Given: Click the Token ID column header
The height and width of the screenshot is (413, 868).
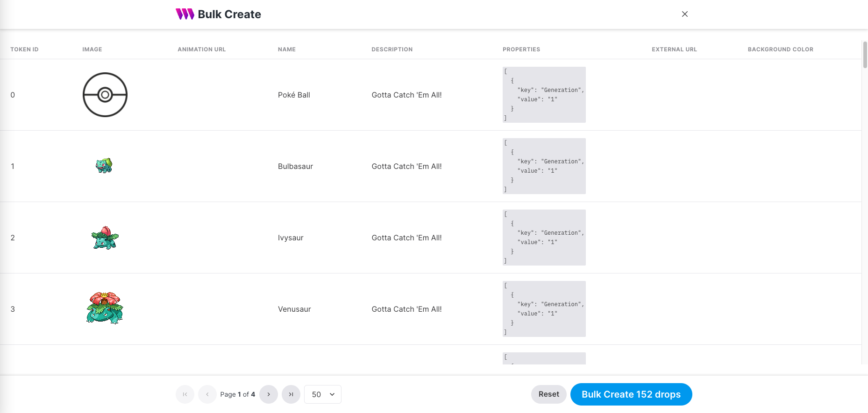Looking at the screenshot, I should tap(24, 49).
